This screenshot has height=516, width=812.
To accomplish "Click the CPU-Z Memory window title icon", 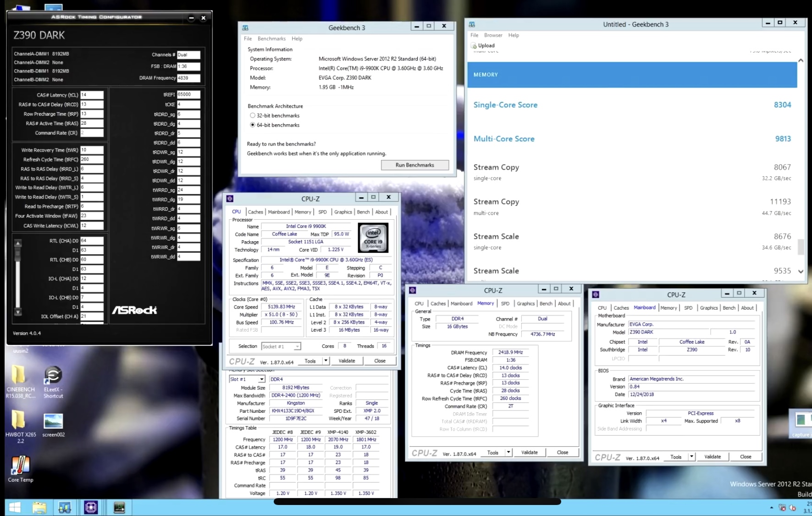I will pyautogui.click(x=413, y=290).
